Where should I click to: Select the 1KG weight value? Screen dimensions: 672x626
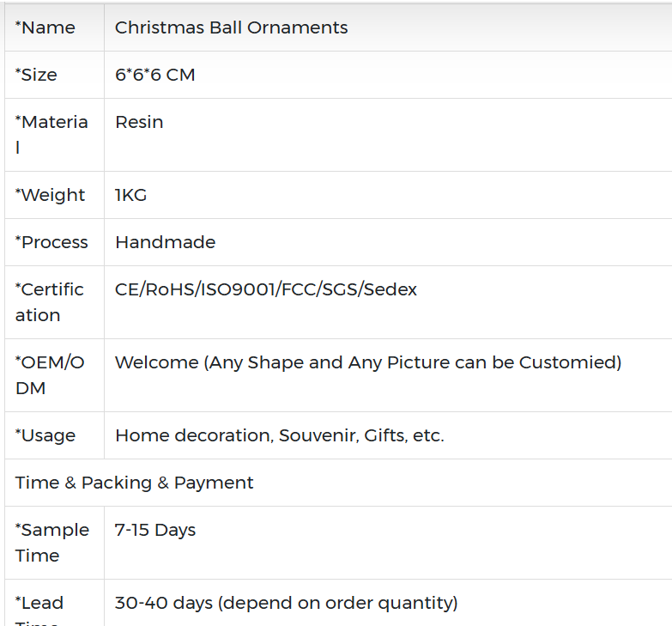[130, 195]
